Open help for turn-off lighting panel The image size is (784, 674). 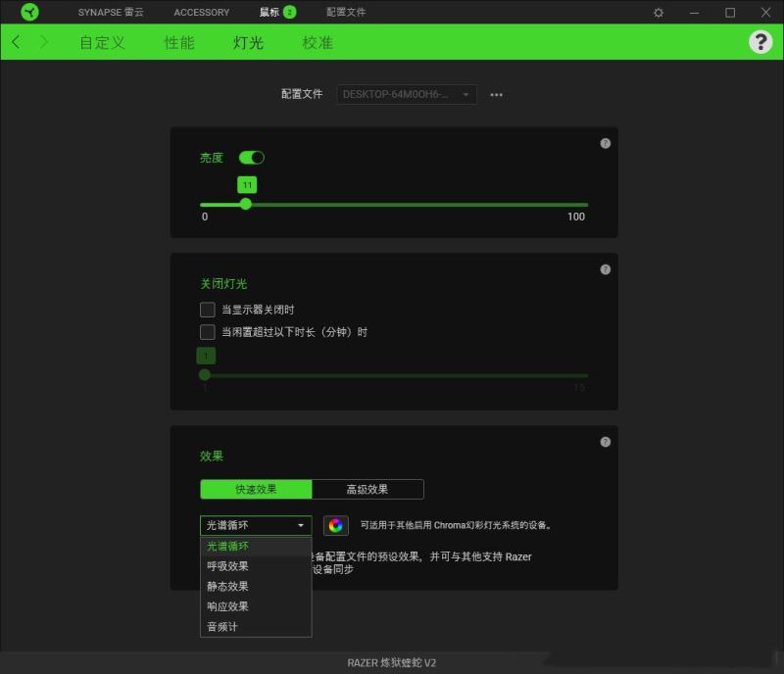(x=605, y=269)
